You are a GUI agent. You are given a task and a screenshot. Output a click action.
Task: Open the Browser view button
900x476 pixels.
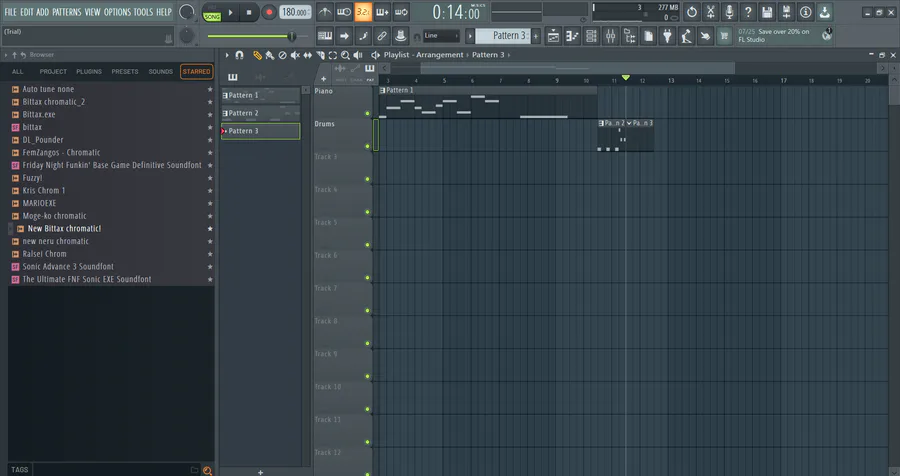(x=629, y=36)
